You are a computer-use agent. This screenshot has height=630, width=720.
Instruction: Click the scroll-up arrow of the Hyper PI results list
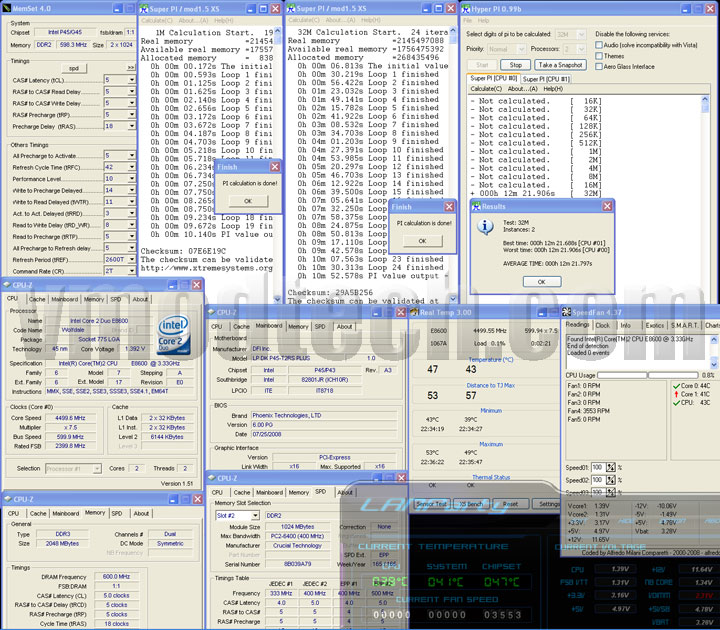point(705,100)
